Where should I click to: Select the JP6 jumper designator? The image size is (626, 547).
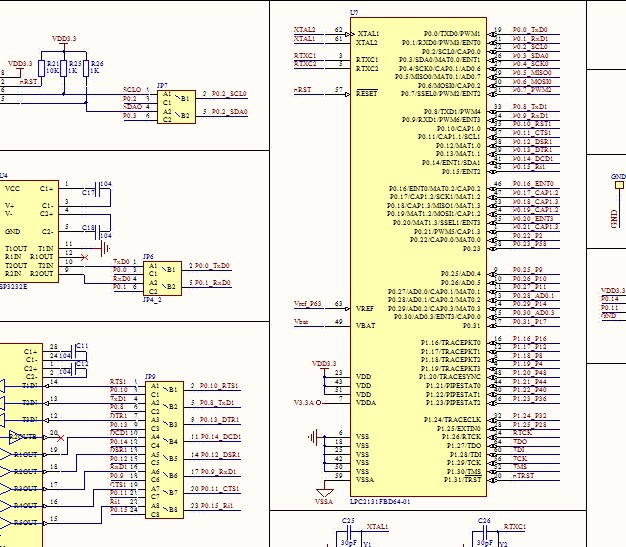[x=148, y=256]
